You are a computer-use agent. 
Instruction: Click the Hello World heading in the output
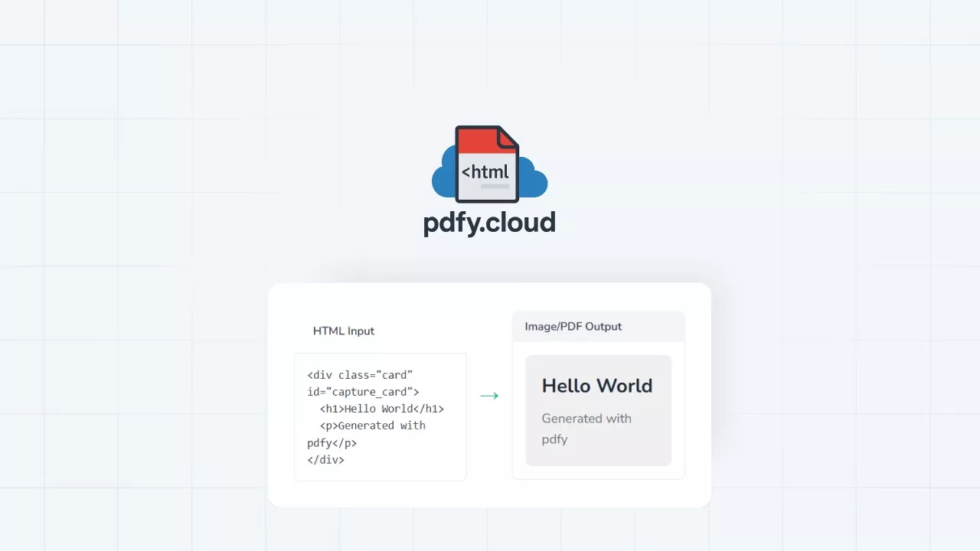[x=597, y=386]
